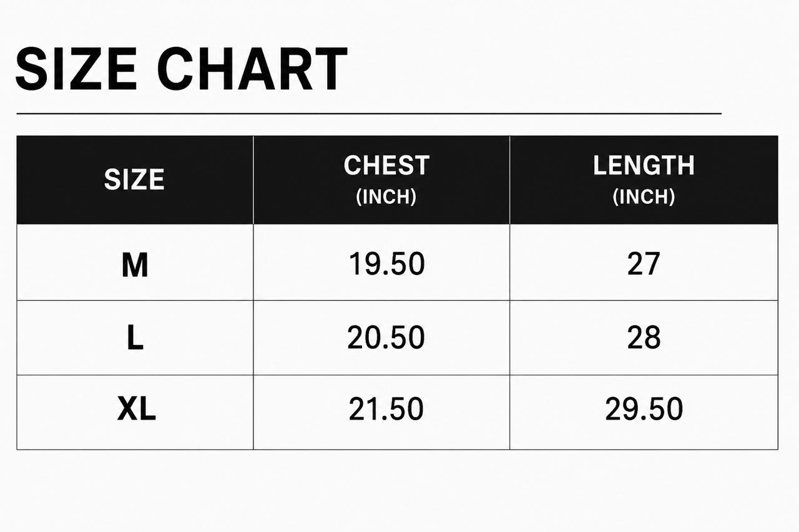The width and height of the screenshot is (799, 532).
Task: Click the XL size cell
Action: click(134, 412)
